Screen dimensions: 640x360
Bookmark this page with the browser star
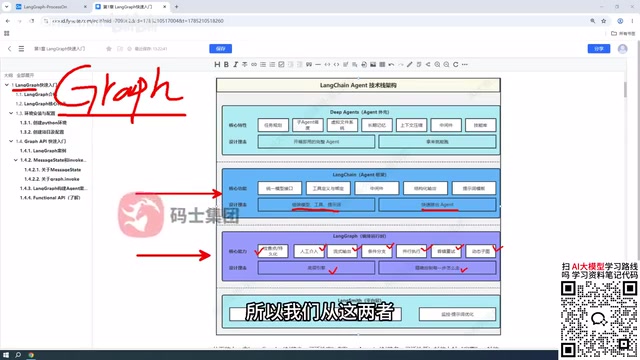pyautogui.click(x=604, y=21)
